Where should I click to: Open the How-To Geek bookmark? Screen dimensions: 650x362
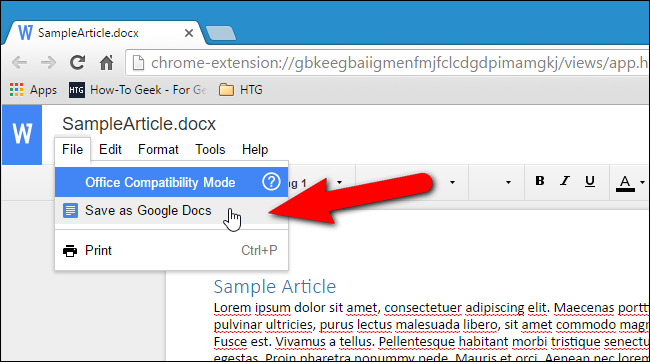tap(137, 90)
